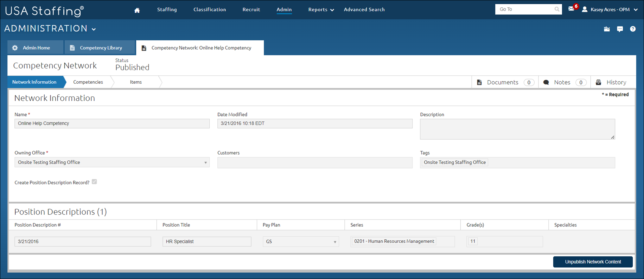The width and height of the screenshot is (644, 279).
Task: Open the mail notifications envelope icon
Action: 571,9
